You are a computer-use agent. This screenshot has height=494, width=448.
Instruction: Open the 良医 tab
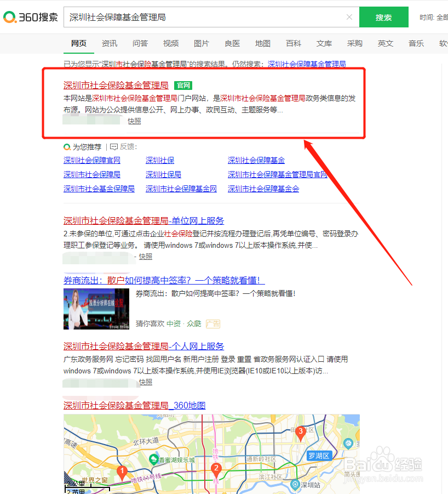click(232, 43)
